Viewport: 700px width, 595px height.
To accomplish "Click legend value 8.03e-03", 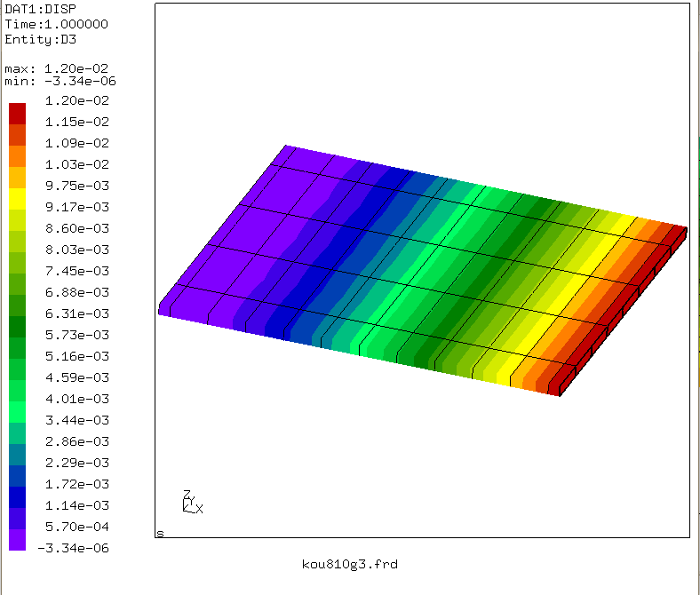I will point(77,250).
